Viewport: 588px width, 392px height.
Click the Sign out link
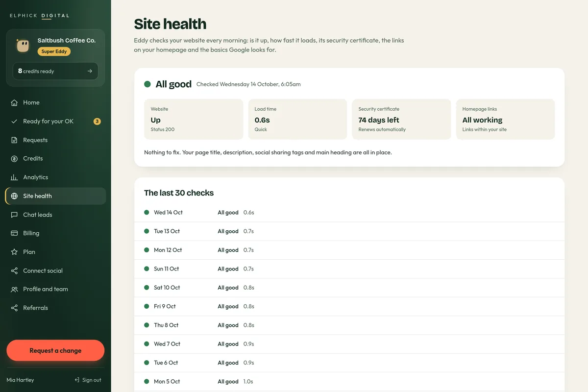pos(88,380)
